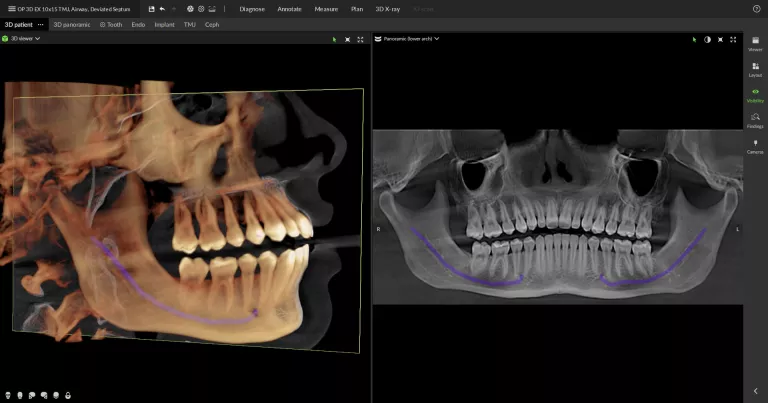768x403 pixels.
Task: Select pointer tool in 3D viewer pane
Action: pyautogui.click(x=335, y=39)
